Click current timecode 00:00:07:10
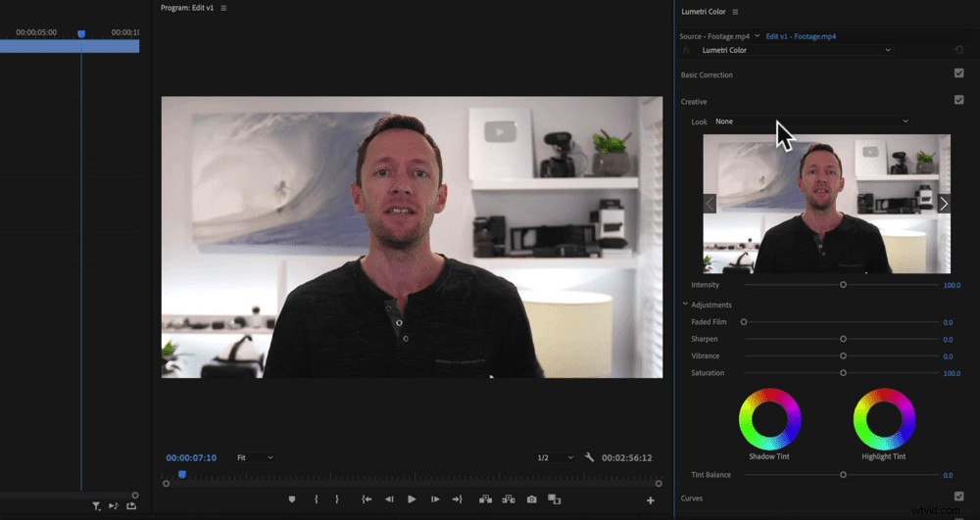Image resolution: width=980 pixels, height=520 pixels. point(191,457)
